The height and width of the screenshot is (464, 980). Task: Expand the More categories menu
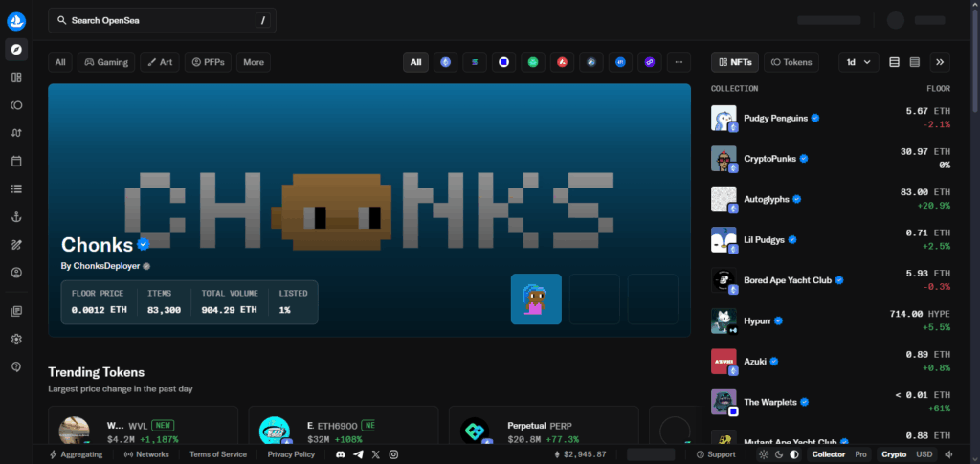pos(254,62)
